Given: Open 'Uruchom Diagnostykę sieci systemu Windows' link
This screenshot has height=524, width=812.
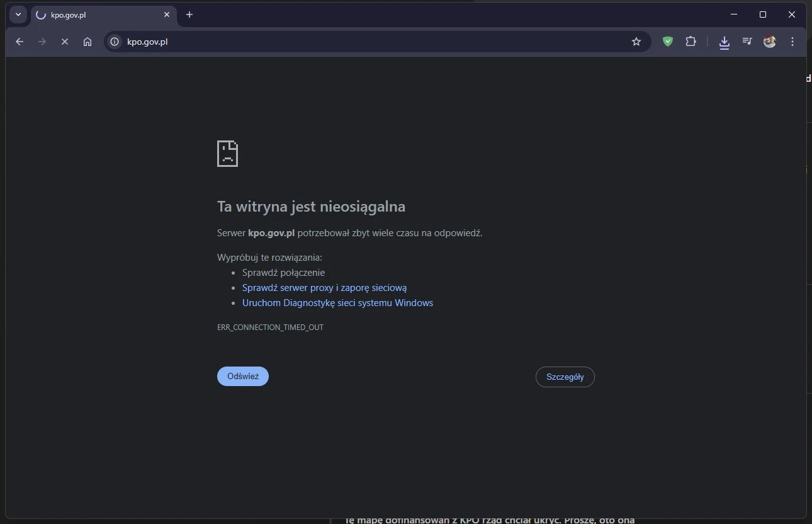Looking at the screenshot, I should 337,303.
